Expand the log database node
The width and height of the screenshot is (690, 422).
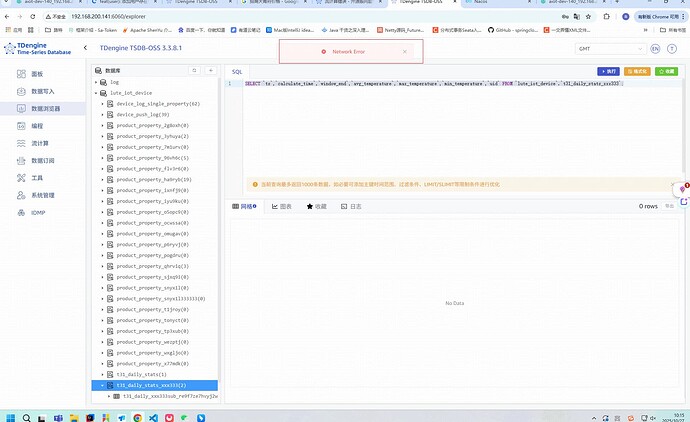102,82
